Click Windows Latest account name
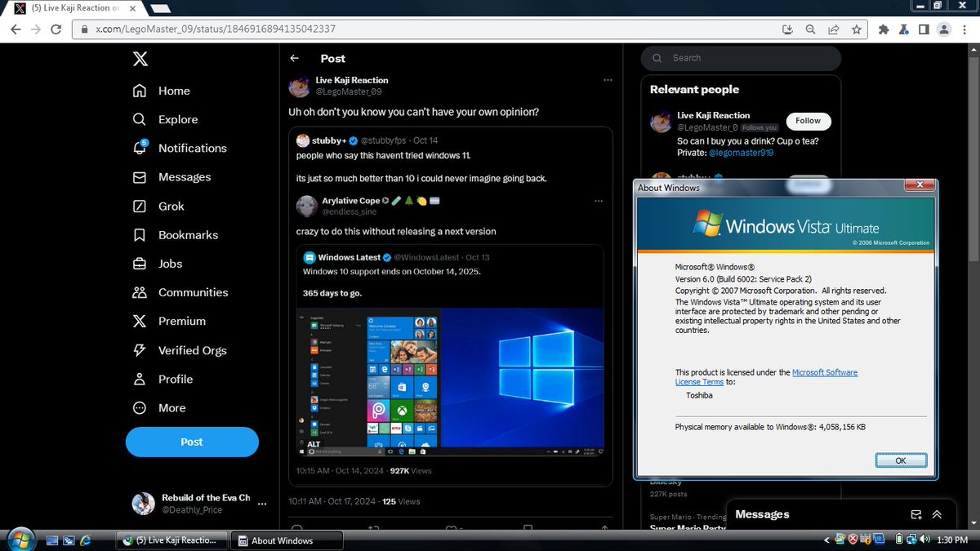Image resolution: width=980 pixels, height=551 pixels. [350, 257]
